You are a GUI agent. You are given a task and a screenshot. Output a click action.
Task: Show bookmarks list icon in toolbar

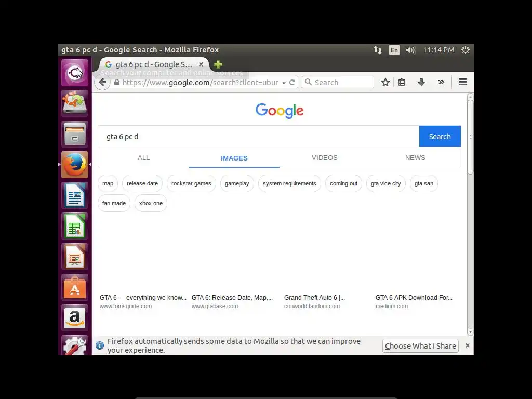point(402,83)
